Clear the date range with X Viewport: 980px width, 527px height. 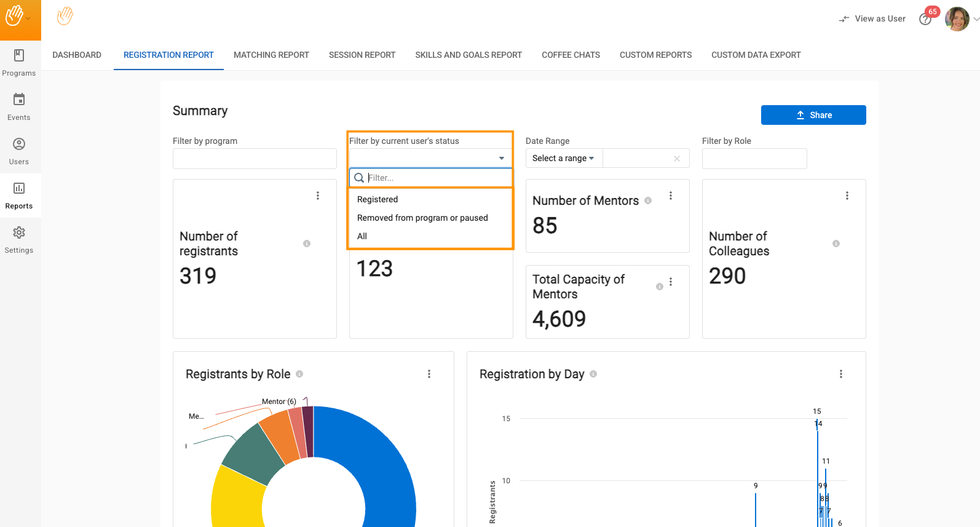click(676, 159)
